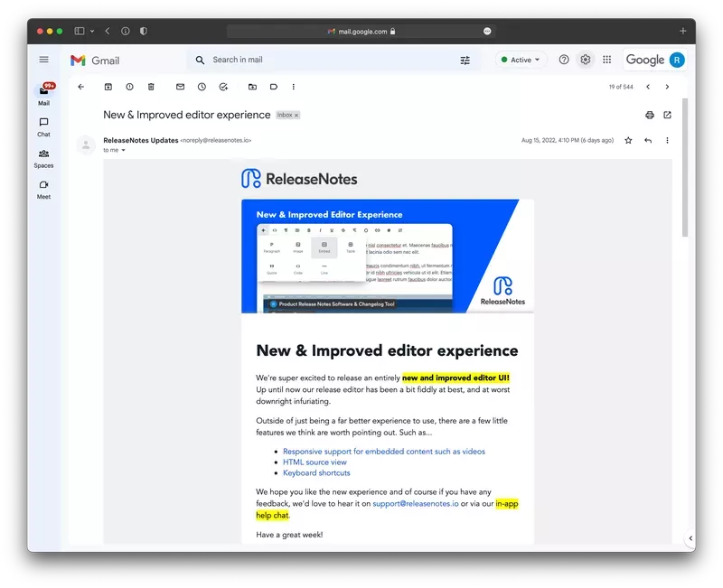723x588 pixels.
Task: Open the more actions menu on the toolbar
Action: coord(292,87)
